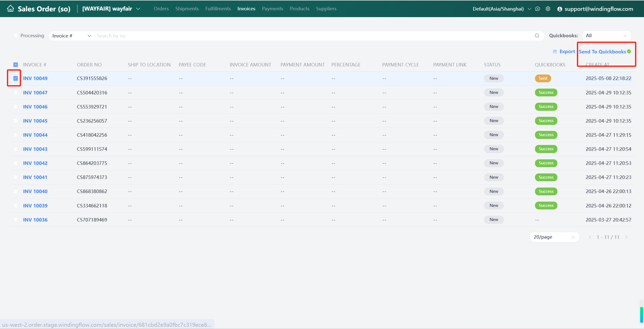The image size is (644, 329).
Task: Click the user account avatar icon
Action: [560, 9]
